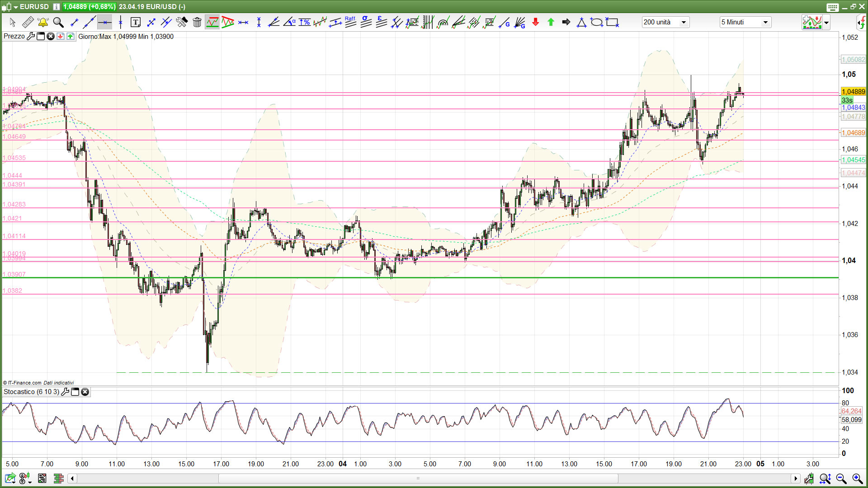
Task: Open the 5 Minuti timeframe dropdown
Action: [765, 22]
